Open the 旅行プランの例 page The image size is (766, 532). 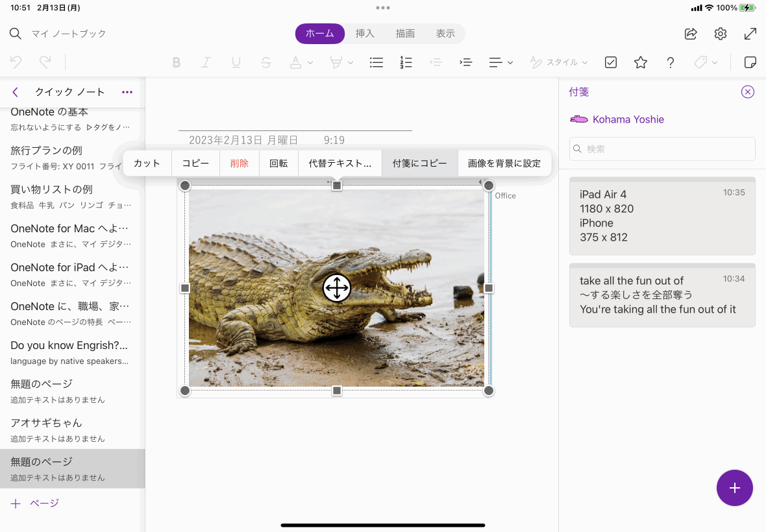pos(72,157)
